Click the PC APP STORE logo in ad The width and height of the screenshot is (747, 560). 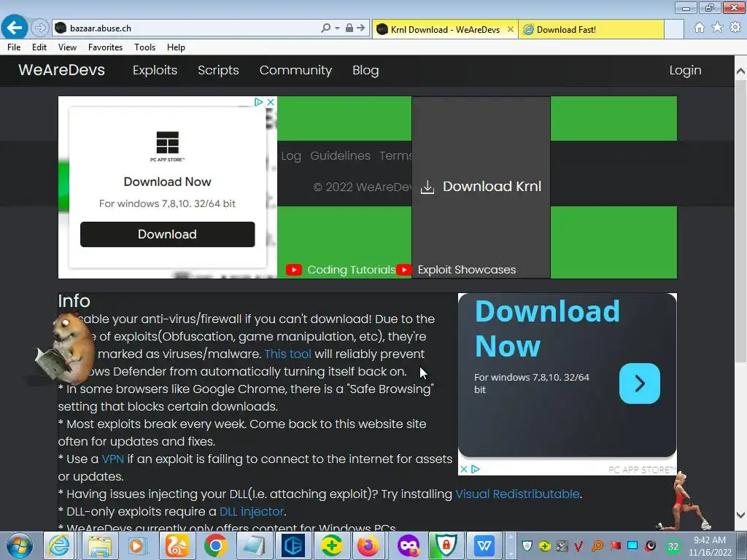[x=167, y=146]
